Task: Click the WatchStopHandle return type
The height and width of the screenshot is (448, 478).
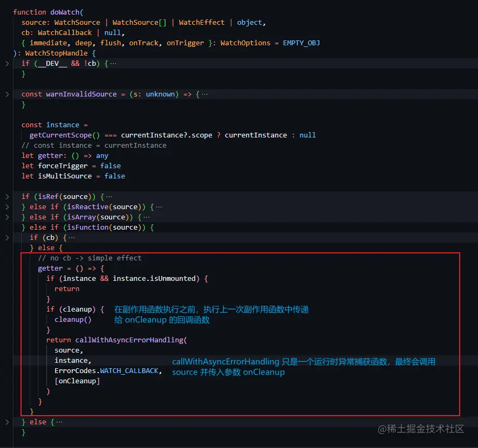Action: 57,53
